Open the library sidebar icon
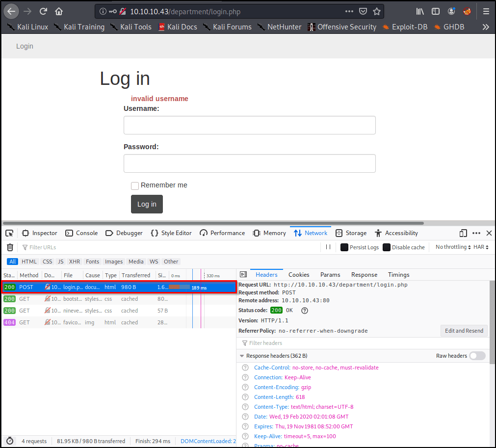Screen dimensions: 496x448 pyautogui.click(x=420, y=11)
